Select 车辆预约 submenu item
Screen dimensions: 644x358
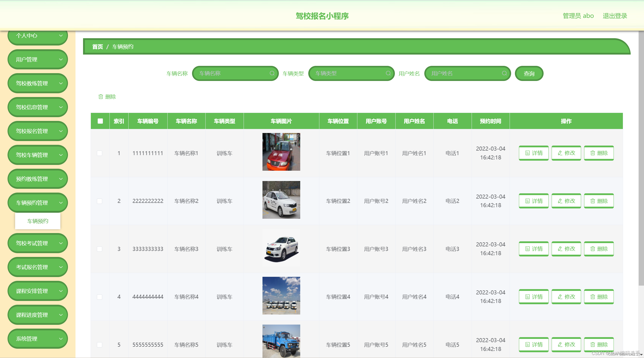[x=38, y=221]
